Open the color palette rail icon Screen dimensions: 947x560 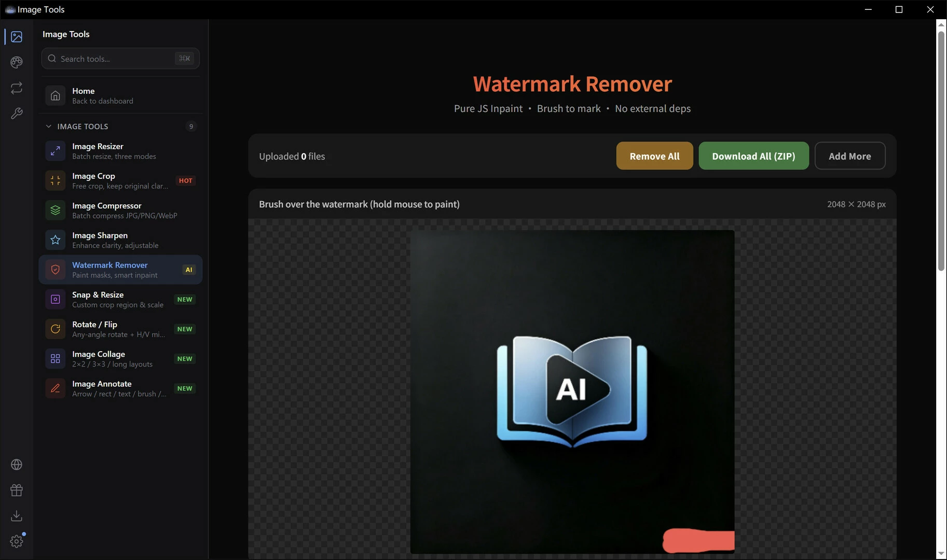(17, 62)
